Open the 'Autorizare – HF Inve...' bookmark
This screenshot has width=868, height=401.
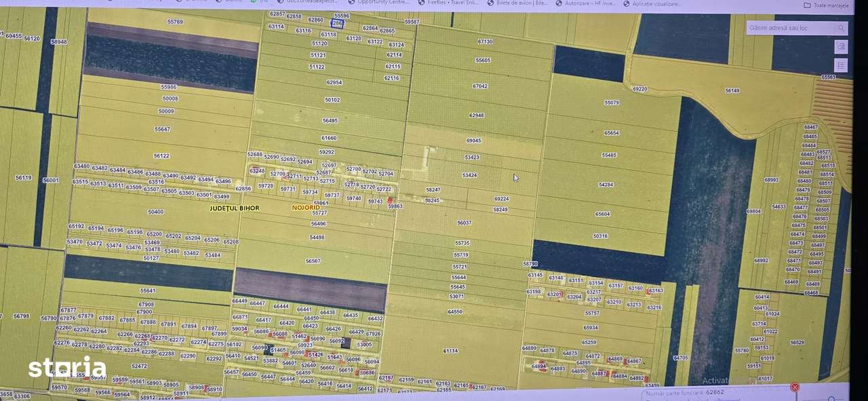tap(585, 3)
